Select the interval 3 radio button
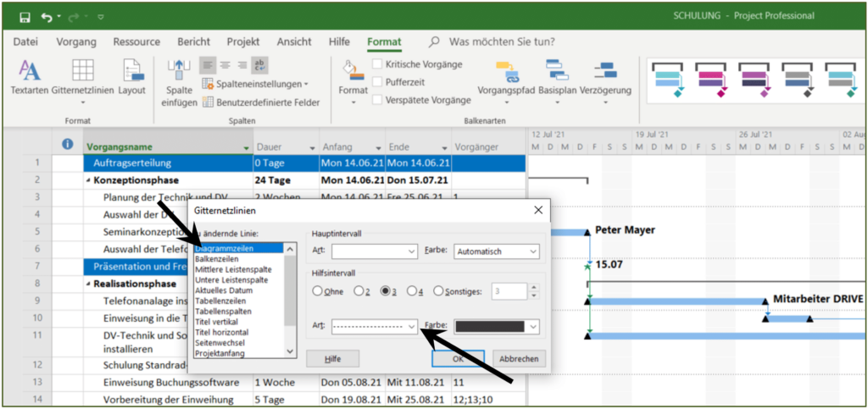The height and width of the screenshot is (409, 868). [x=386, y=290]
